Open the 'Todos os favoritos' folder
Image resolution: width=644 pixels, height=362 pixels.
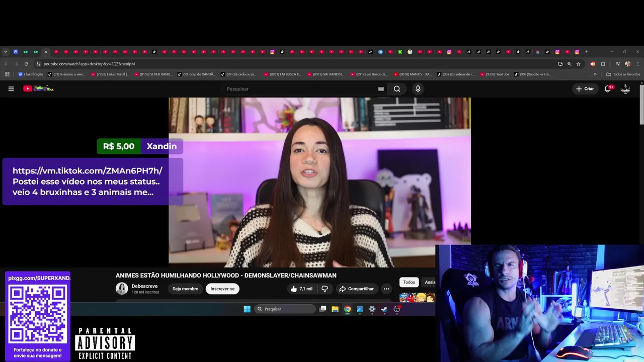(x=623, y=74)
